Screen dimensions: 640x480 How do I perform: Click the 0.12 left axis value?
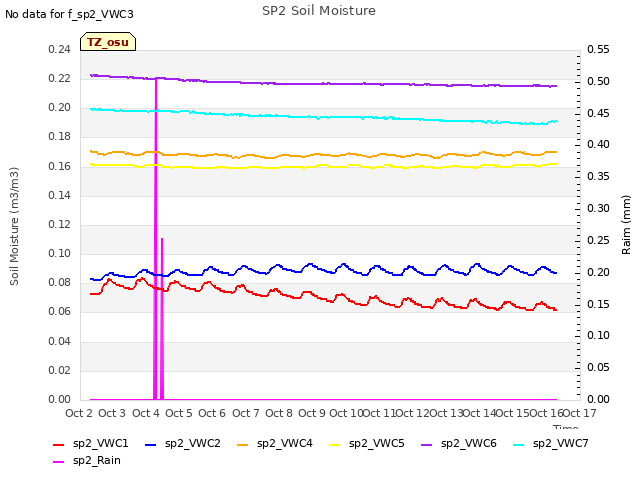pos(60,224)
